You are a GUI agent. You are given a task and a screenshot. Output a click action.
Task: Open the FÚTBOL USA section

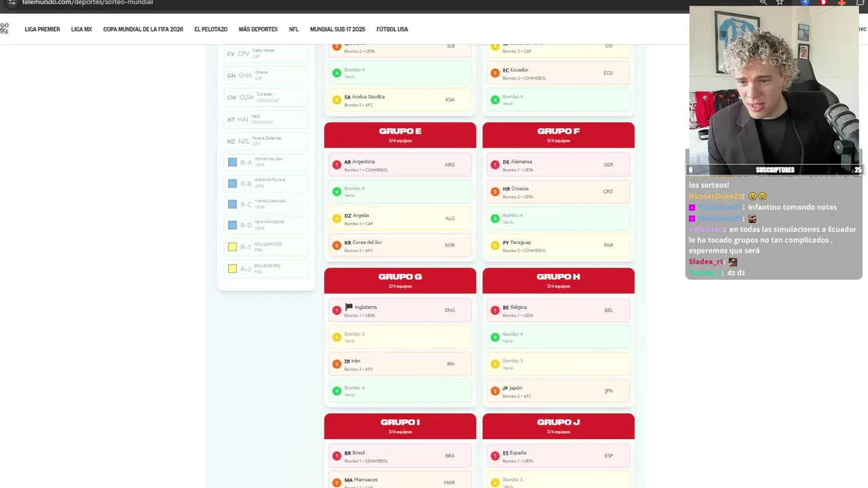point(392,29)
